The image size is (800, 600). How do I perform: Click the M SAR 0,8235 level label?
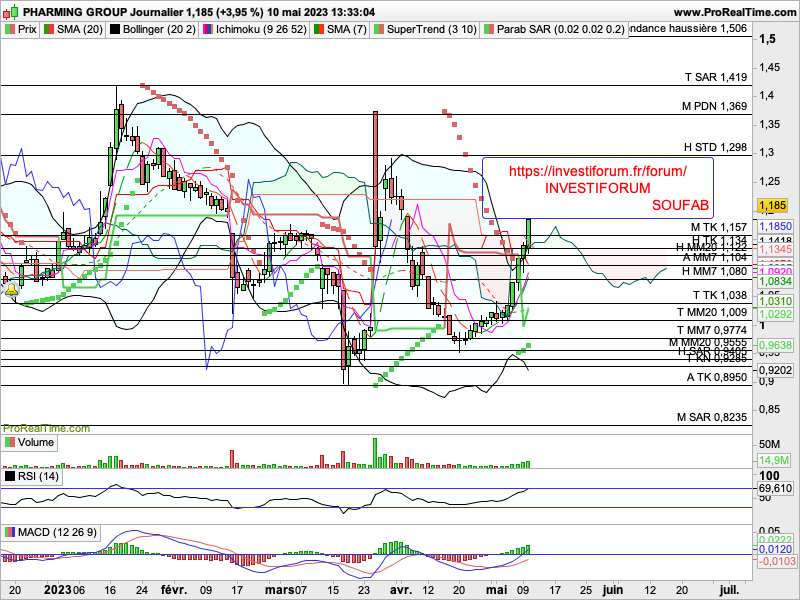tap(712, 417)
